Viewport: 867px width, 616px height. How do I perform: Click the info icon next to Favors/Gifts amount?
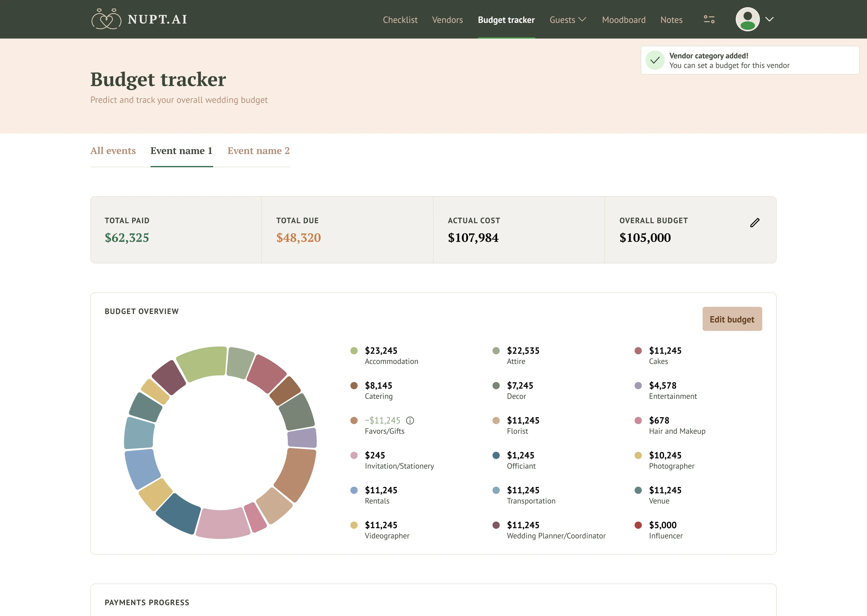[x=410, y=420]
